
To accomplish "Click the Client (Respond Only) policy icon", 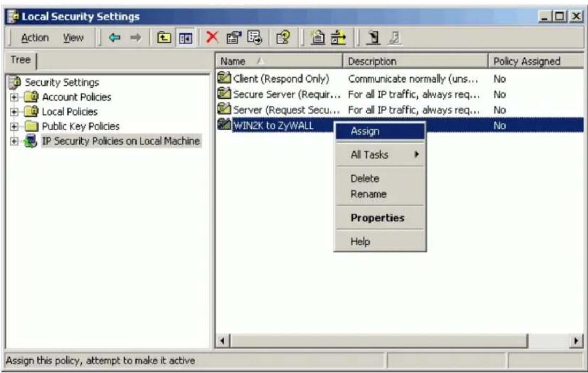I will [x=224, y=78].
